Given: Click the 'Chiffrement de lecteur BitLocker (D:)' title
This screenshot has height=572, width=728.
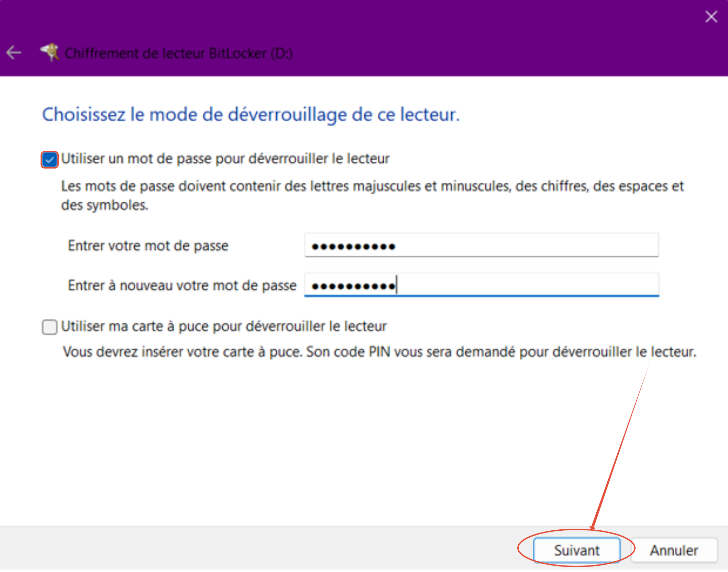Looking at the screenshot, I should tap(179, 53).
